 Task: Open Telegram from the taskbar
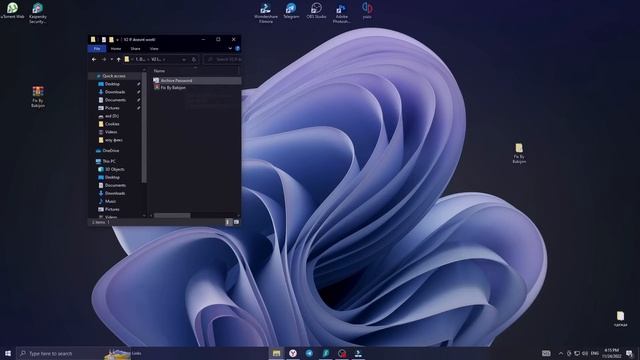point(309,353)
